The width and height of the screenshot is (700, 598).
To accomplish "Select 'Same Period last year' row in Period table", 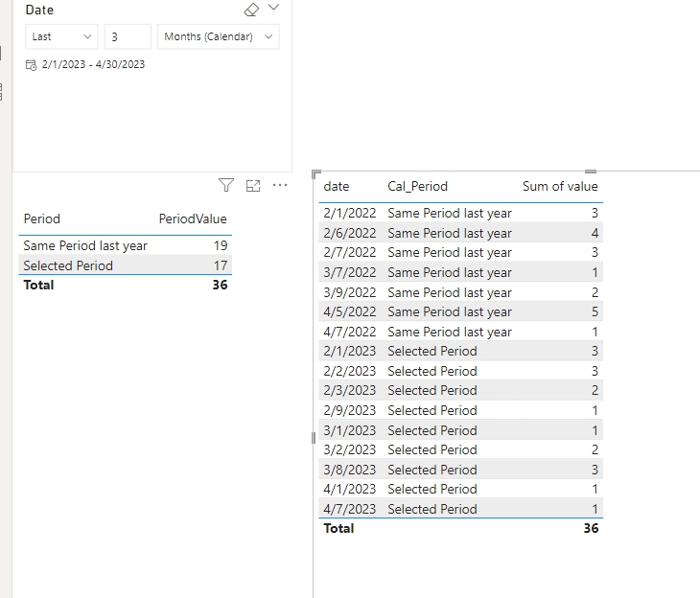I will pyautogui.click(x=126, y=245).
